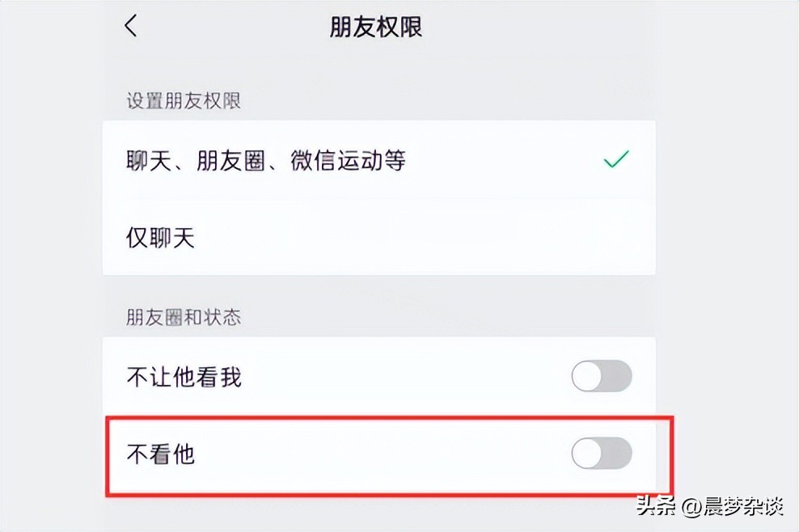Click the checkmark indicating current permission
Image resolution: width=799 pixels, height=532 pixels.
[x=616, y=160]
